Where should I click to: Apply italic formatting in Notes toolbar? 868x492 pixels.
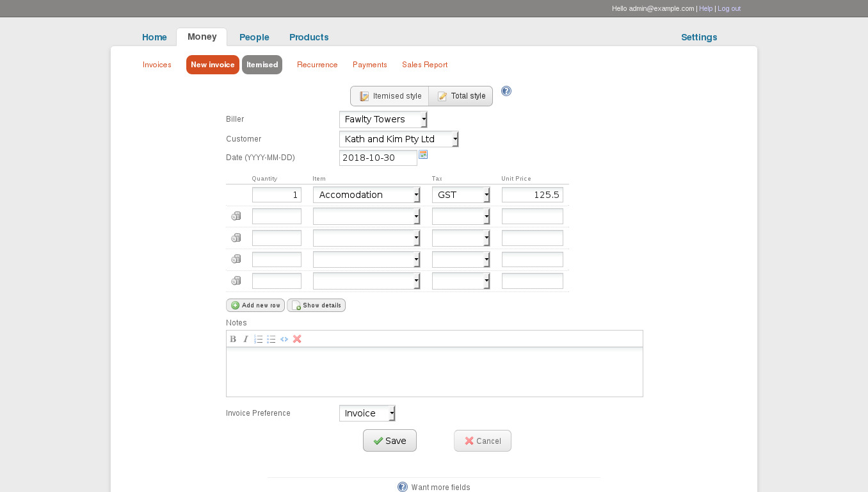(x=245, y=339)
